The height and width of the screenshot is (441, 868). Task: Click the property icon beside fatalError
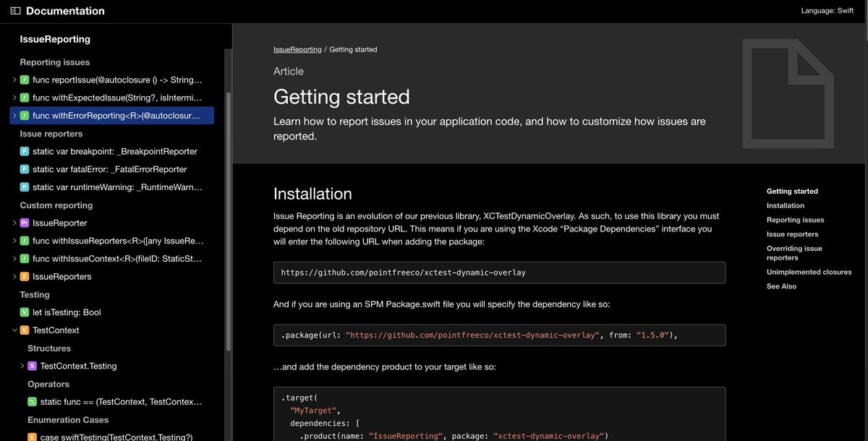pos(25,169)
